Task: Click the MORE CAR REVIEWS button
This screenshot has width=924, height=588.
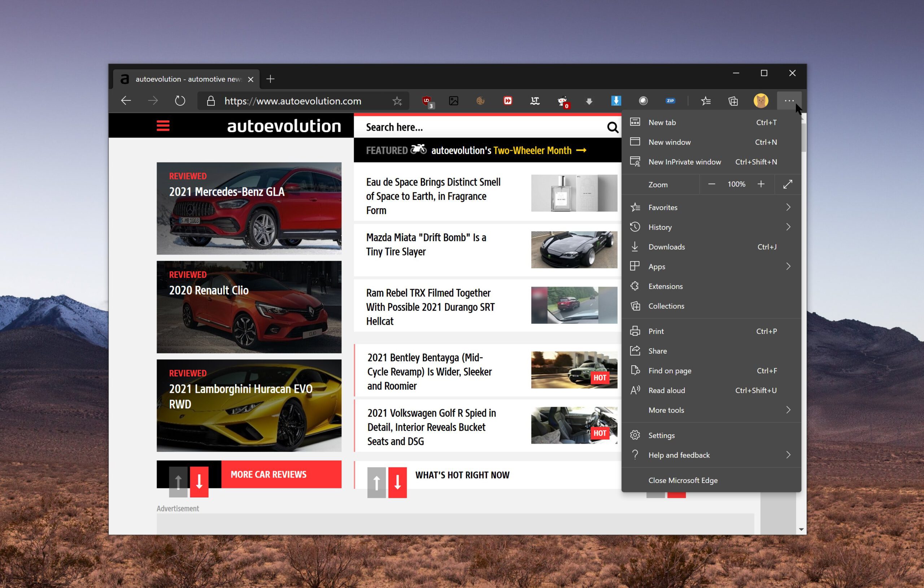Action: 281,474
